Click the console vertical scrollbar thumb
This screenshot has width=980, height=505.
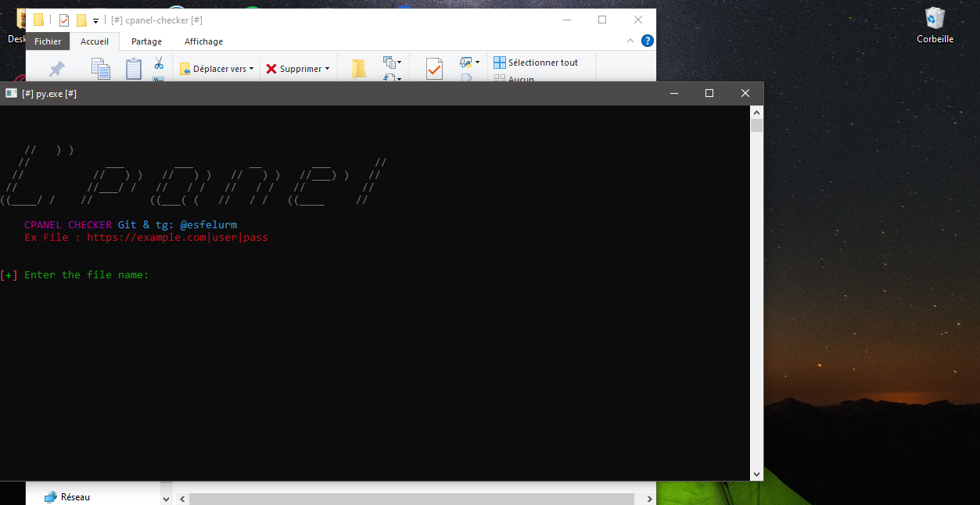(756, 126)
